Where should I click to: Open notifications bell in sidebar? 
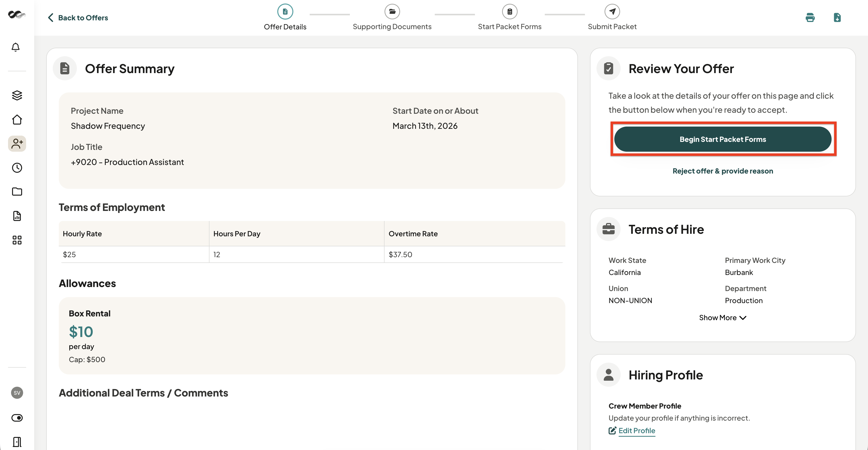pos(16,47)
